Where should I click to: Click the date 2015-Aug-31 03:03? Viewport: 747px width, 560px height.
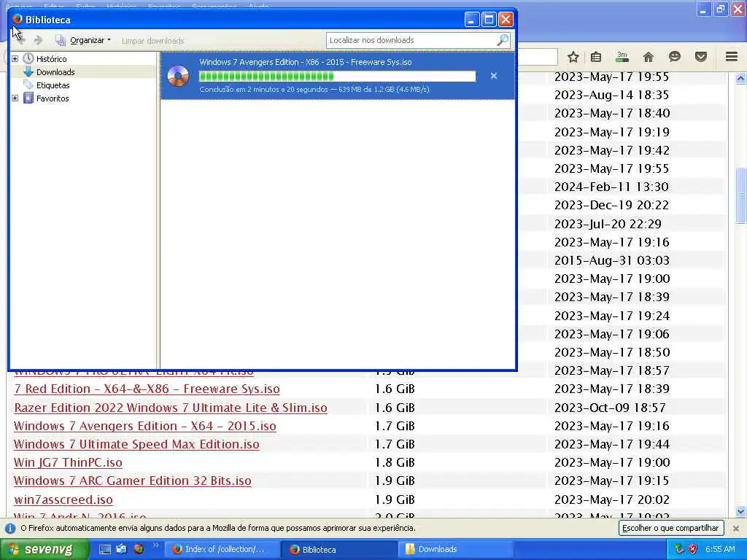pos(612,261)
